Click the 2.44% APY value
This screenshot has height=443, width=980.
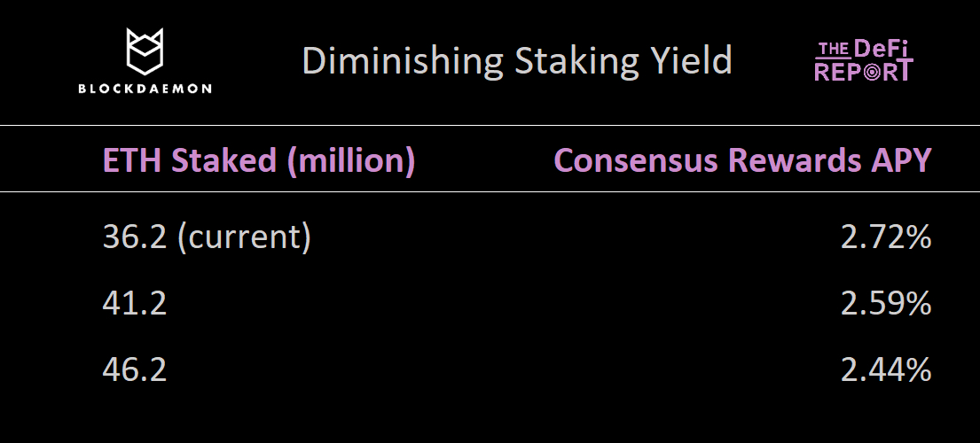885,369
